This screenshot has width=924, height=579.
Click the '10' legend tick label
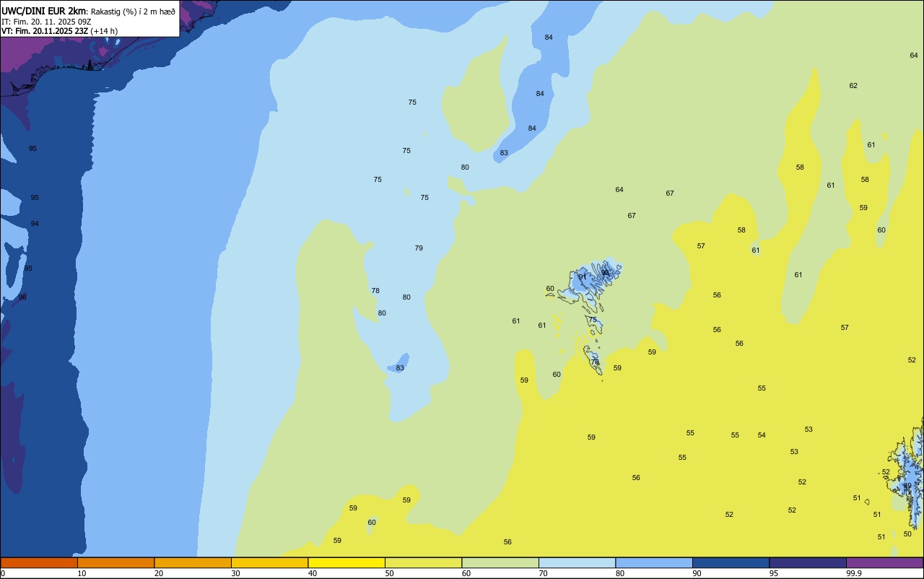coord(82,573)
